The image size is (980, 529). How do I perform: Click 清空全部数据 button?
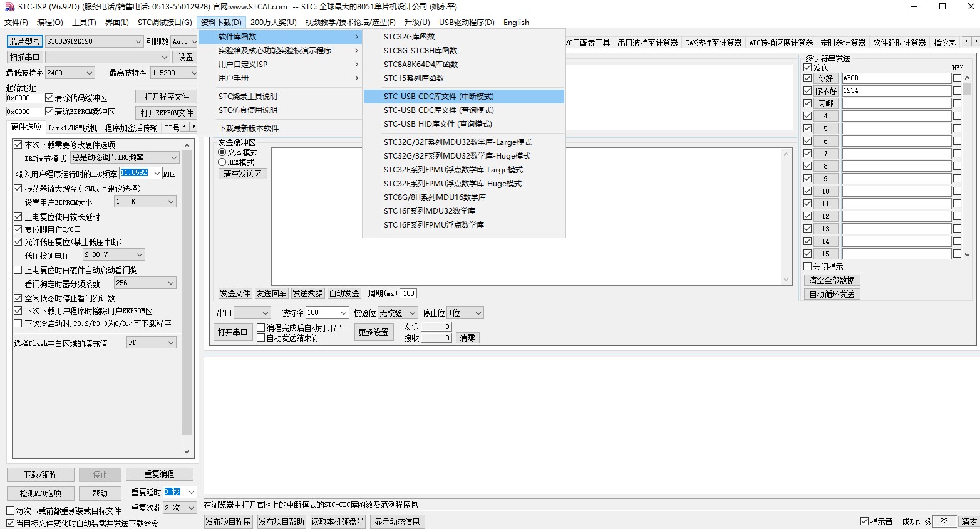point(832,280)
